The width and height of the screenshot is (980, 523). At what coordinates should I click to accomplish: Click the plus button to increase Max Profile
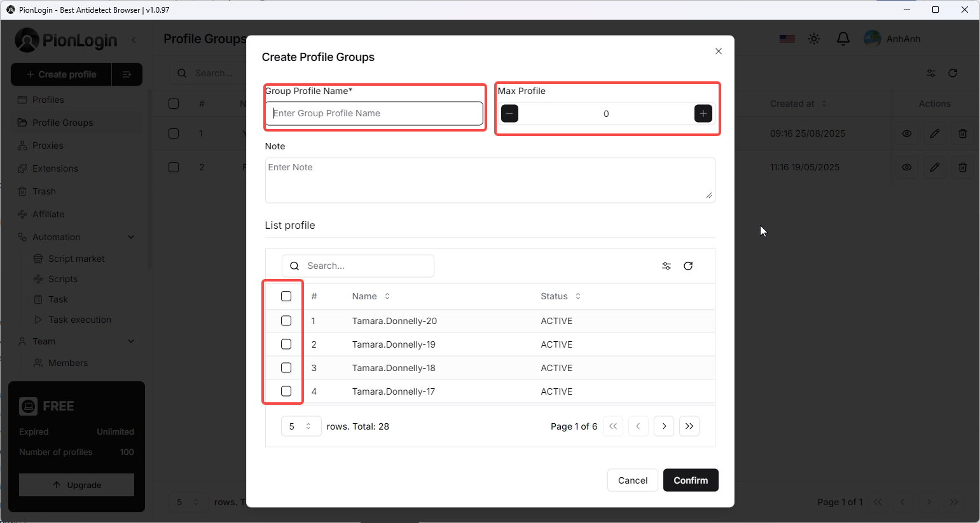(x=703, y=114)
